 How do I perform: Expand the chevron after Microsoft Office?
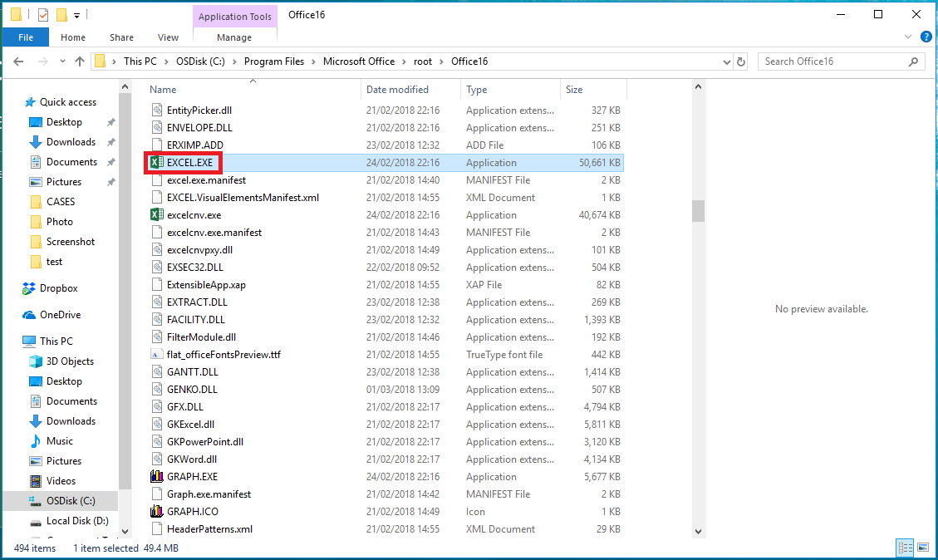[404, 61]
